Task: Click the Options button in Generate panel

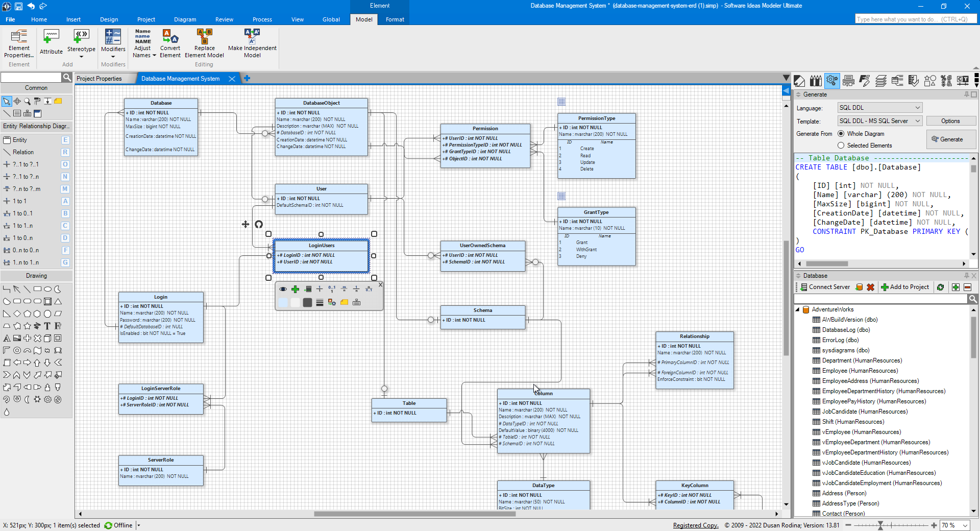Action: click(x=950, y=121)
